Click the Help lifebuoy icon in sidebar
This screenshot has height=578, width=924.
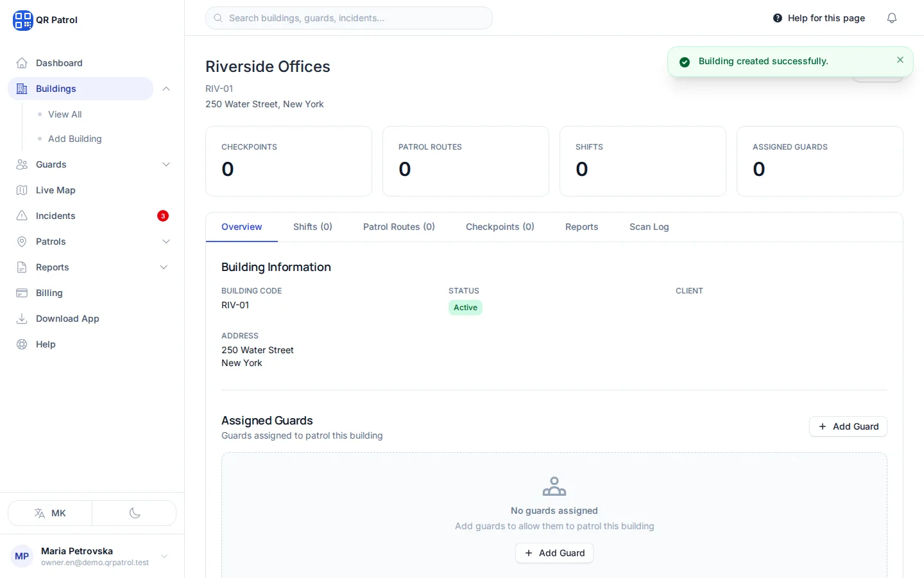(22, 344)
